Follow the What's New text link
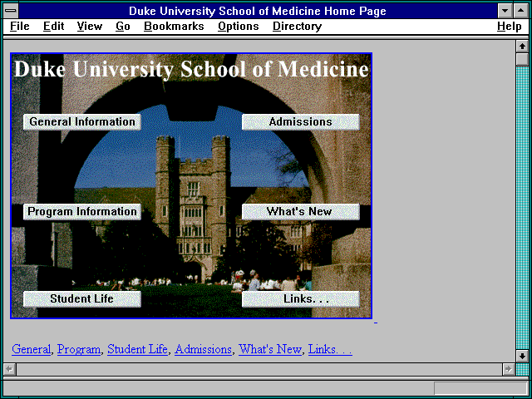Viewport: 532px width, 399px height. (x=270, y=349)
